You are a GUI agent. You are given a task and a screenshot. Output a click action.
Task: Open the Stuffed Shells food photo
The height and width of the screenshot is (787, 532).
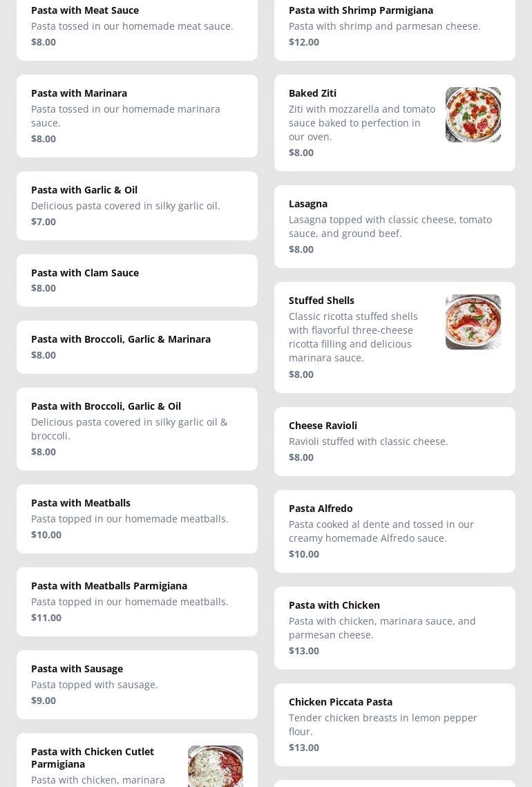coord(473,322)
